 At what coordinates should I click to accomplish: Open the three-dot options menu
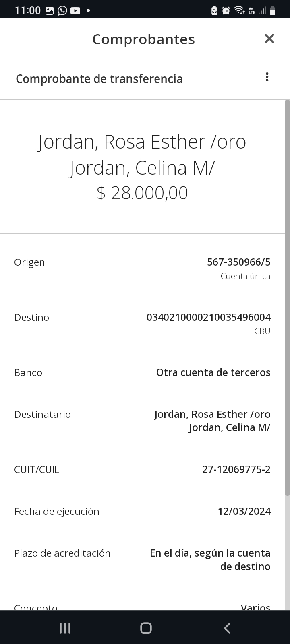pos(267,77)
